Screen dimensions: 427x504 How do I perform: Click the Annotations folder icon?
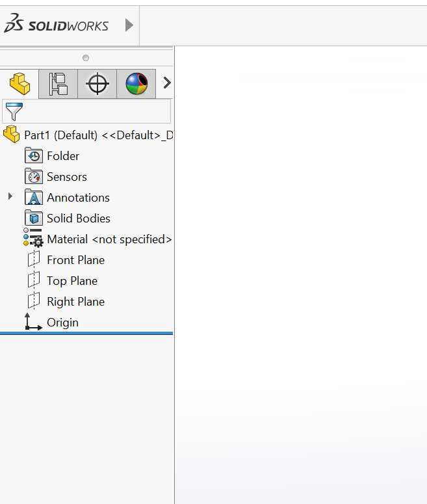point(34,198)
